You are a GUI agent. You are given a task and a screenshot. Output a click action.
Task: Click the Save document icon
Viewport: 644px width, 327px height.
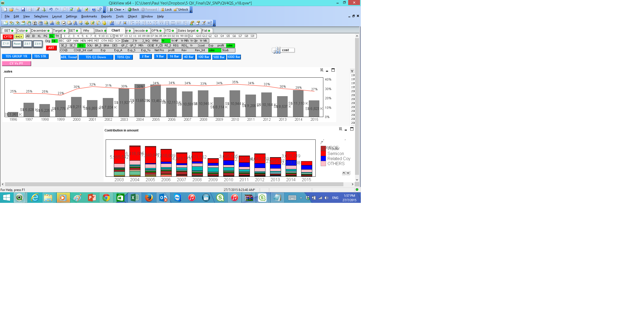(23, 10)
